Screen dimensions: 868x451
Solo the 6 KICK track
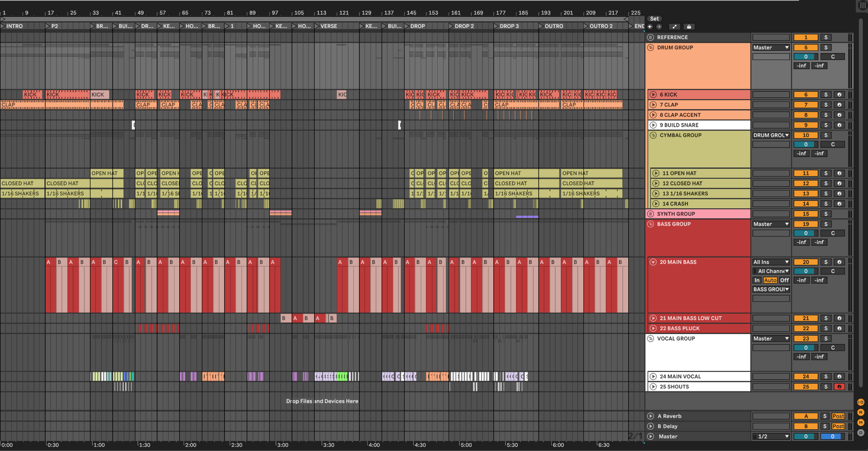pos(826,94)
